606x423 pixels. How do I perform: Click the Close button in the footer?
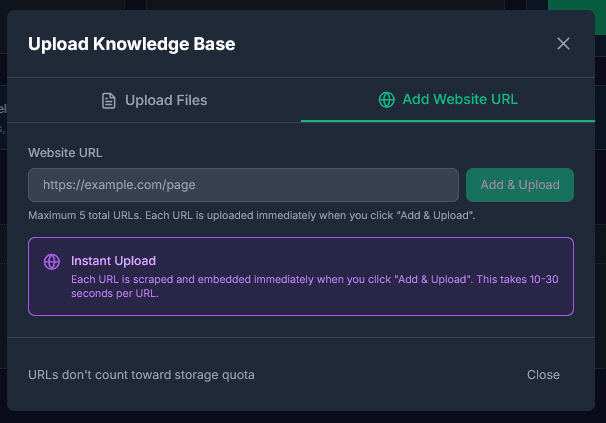tap(543, 375)
